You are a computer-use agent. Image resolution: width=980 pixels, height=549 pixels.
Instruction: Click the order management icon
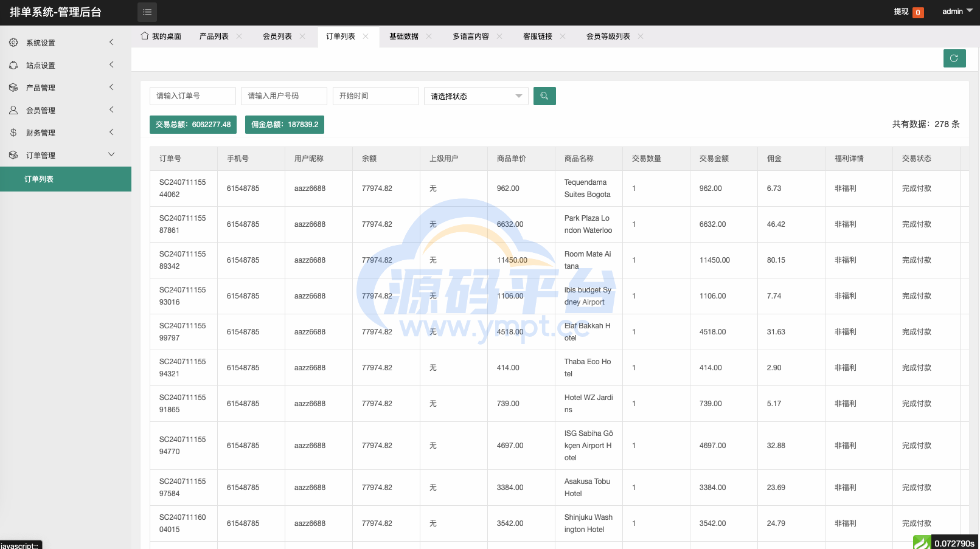tap(13, 155)
